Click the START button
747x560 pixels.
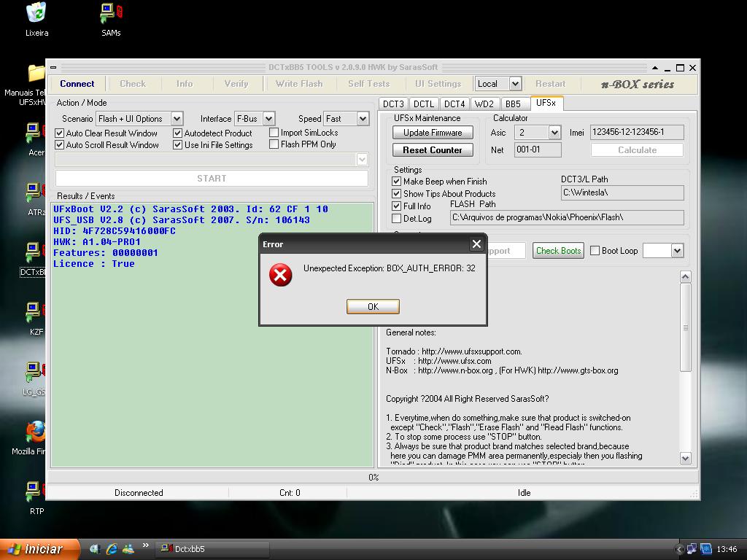pos(212,179)
